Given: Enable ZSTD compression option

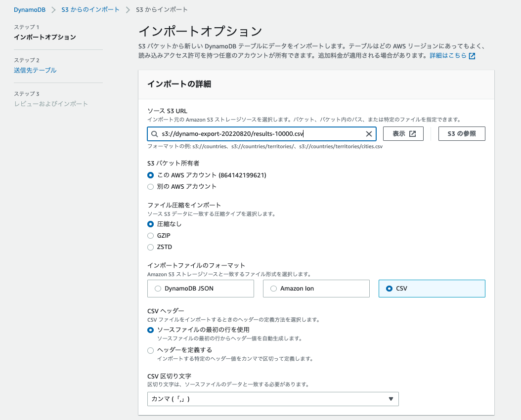Looking at the screenshot, I should point(150,247).
